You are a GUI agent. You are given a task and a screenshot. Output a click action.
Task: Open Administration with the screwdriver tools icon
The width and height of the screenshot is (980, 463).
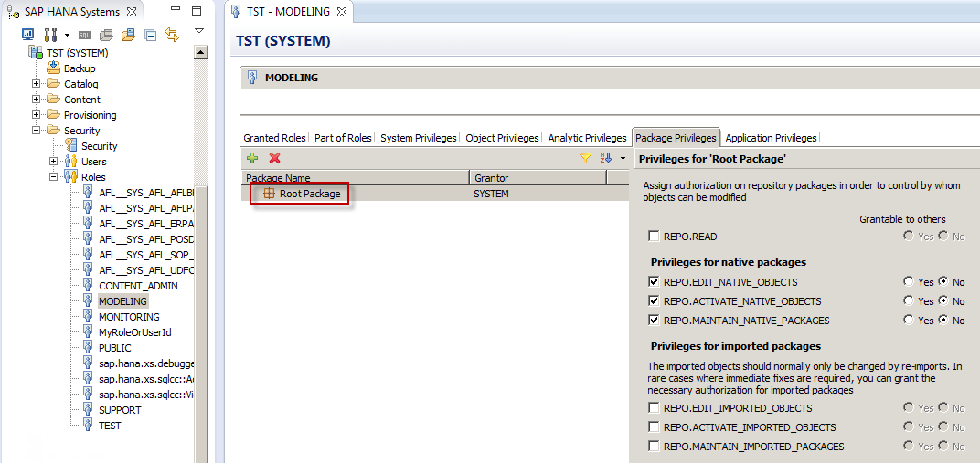point(51,35)
